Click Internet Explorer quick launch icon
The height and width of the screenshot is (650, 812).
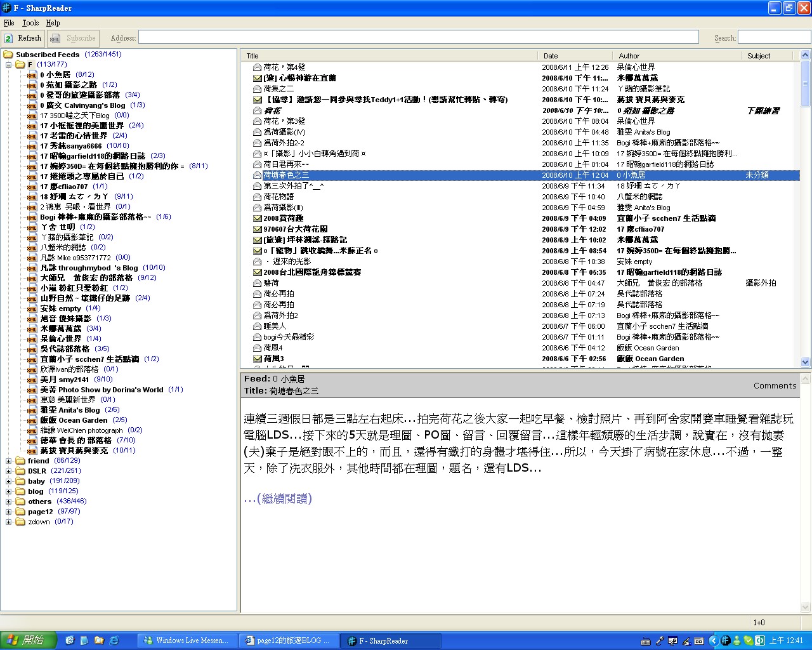point(114,640)
